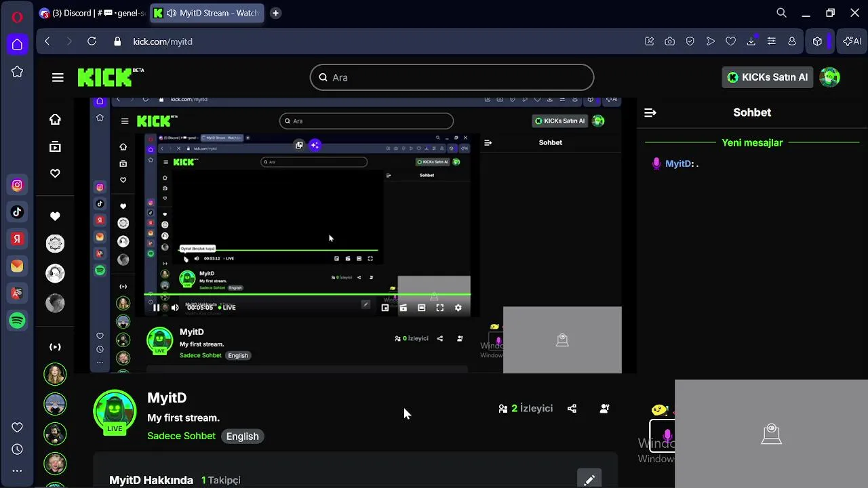The height and width of the screenshot is (488, 868).
Task: Open the first recommended channel avatar in Kick sidebar
Action: tap(55, 374)
